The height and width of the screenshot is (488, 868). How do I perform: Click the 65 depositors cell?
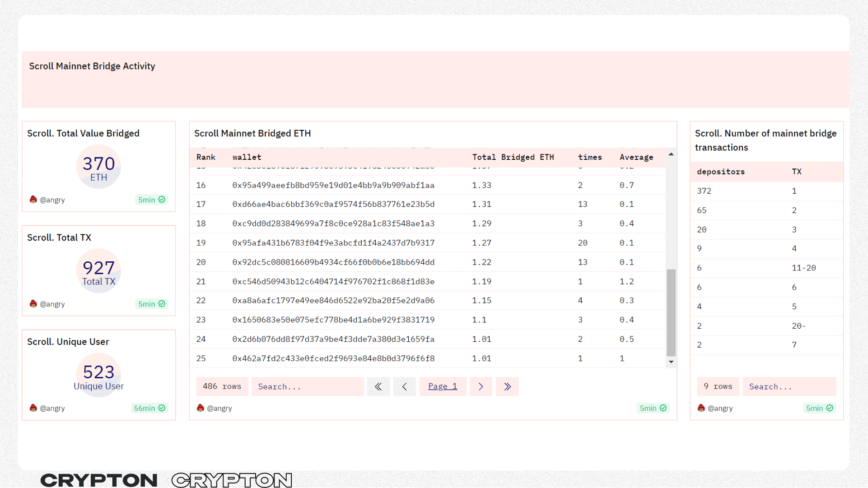[702, 210]
